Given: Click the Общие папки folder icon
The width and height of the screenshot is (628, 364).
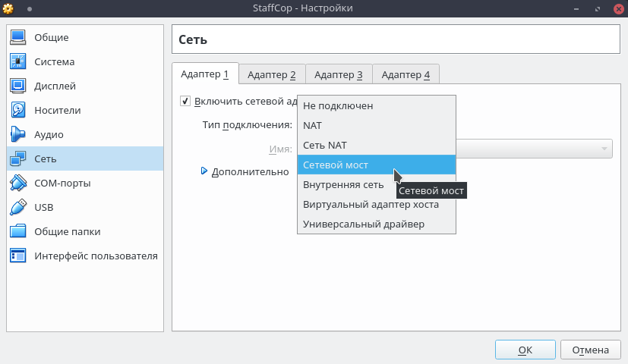Looking at the screenshot, I should click(18, 231).
